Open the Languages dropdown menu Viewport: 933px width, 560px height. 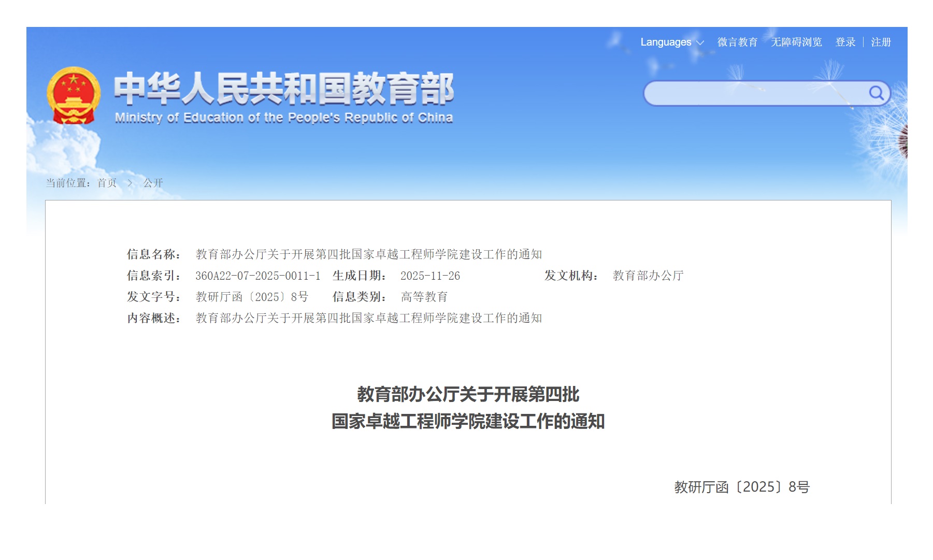click(666, 42)
